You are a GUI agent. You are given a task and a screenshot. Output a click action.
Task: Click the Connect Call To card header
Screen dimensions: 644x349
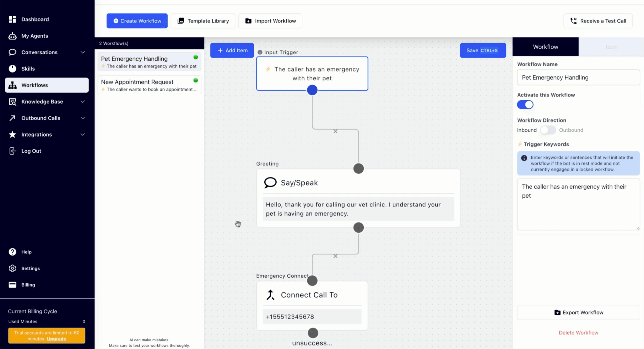312,295
